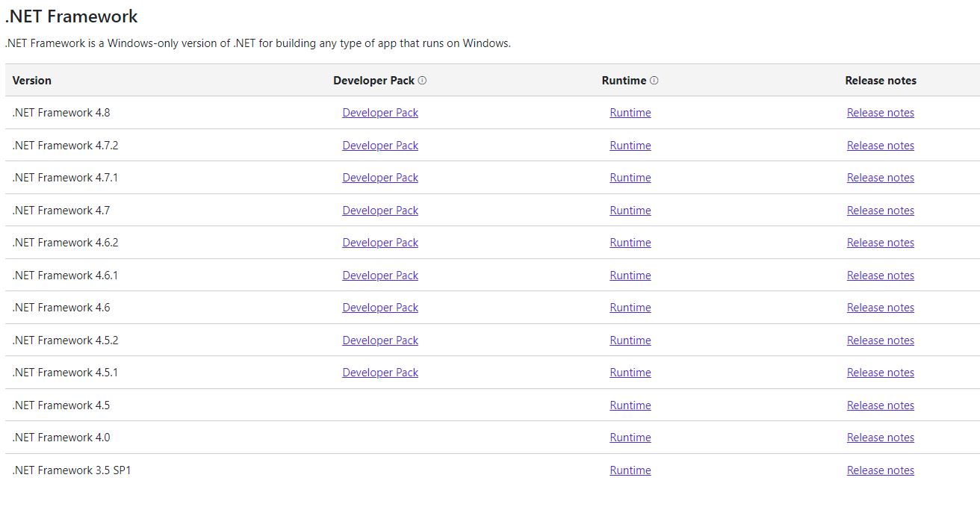Click the Windows-only version description sentence
This screenshot has height=507, width=980.
coord(258,43)
